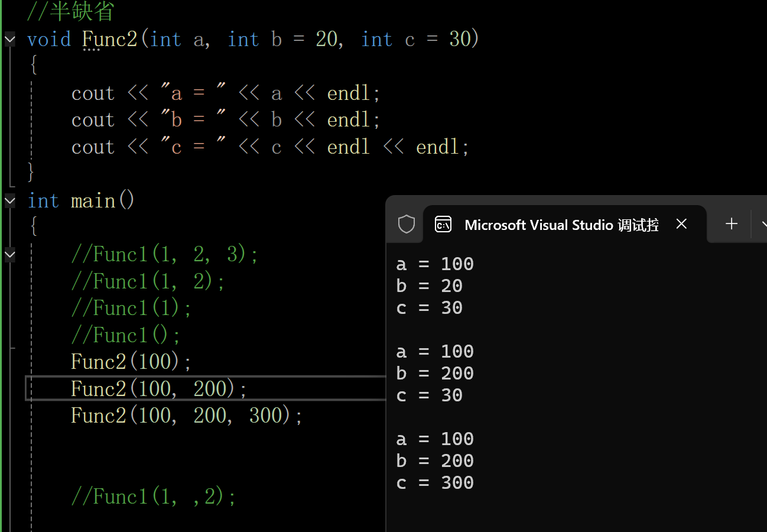Collapse the commented Func1 calls block
The height and width of the screenshot is (532, 767).
pos(9,255)
